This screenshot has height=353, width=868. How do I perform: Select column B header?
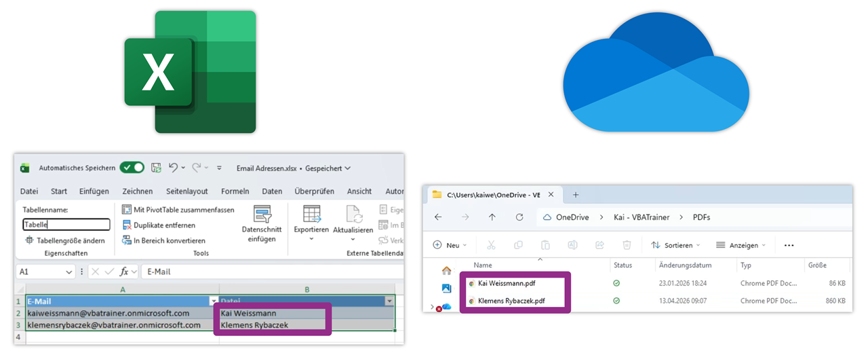(307, 289)
